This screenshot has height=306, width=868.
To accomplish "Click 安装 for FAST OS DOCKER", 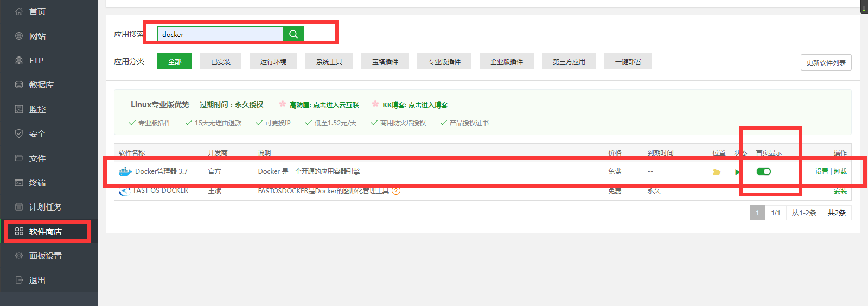I will [x=840, y=191].
